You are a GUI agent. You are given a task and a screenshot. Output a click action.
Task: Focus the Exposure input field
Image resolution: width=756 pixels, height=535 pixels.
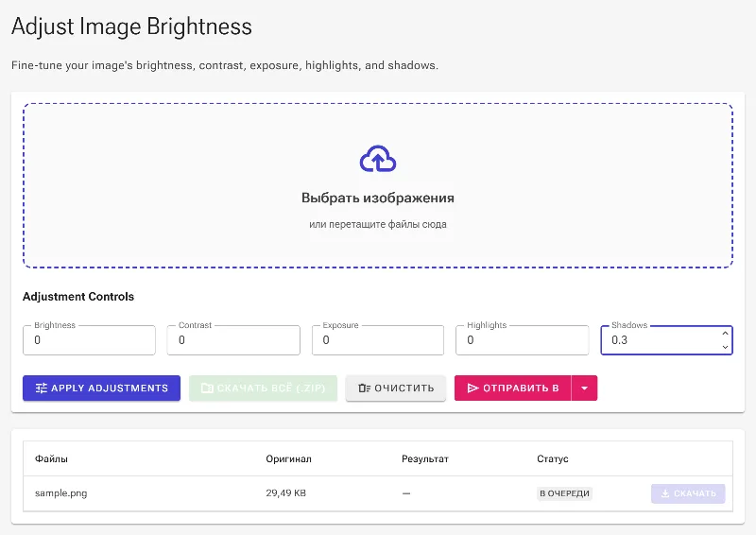click(x=377, y=340)
